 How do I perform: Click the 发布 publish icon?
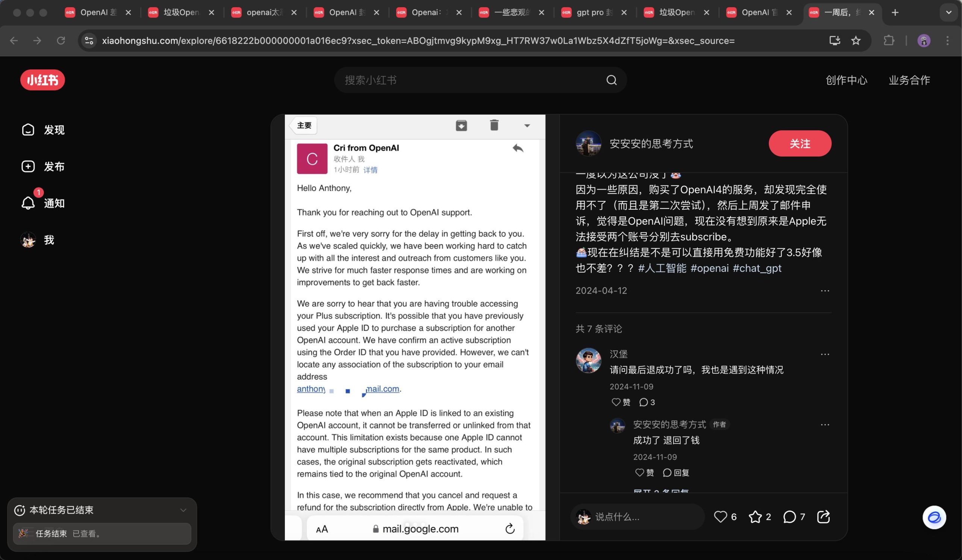pos(28,166)
